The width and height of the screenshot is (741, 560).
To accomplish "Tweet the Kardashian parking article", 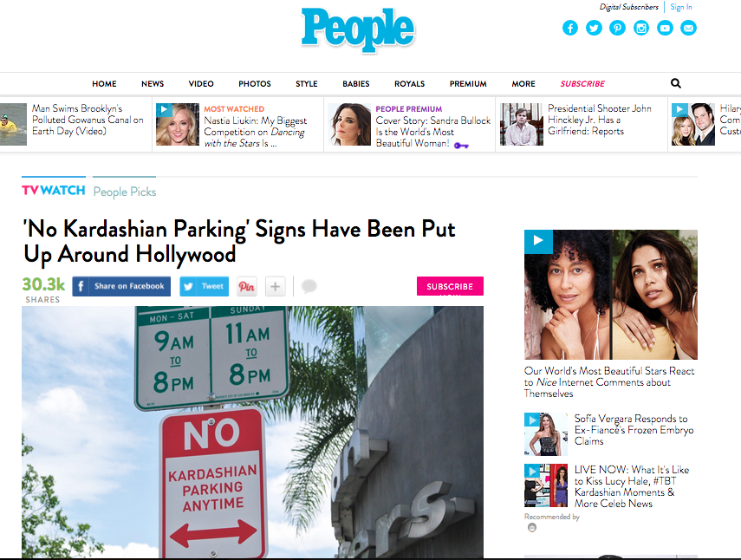I will 205,286.
